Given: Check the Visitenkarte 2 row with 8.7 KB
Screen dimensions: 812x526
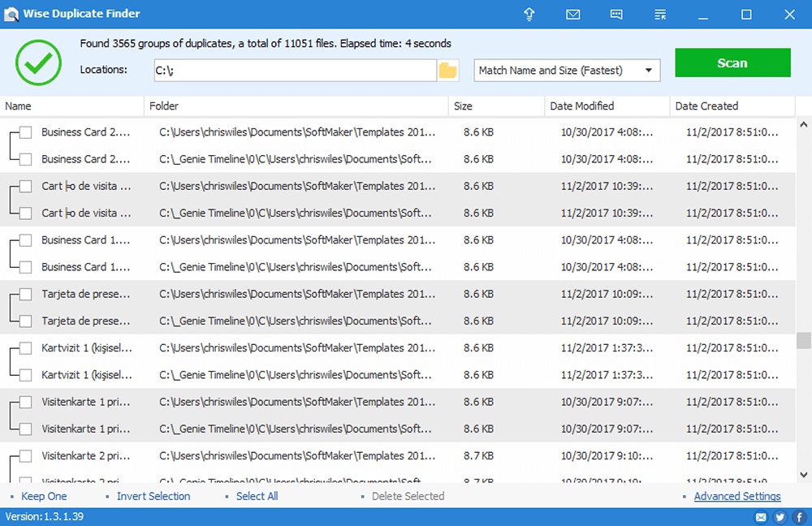Looking at the screenshot, I should click(25, 455).
